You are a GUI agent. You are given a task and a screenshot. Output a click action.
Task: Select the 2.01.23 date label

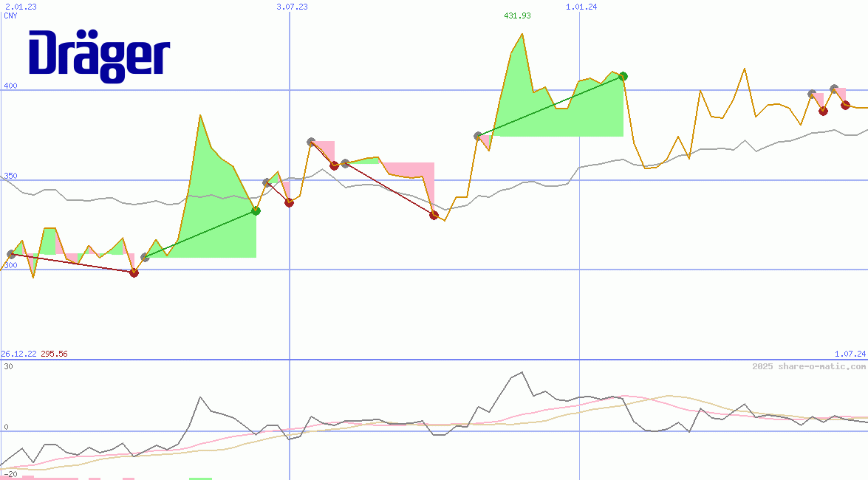[x=20, y=7]
